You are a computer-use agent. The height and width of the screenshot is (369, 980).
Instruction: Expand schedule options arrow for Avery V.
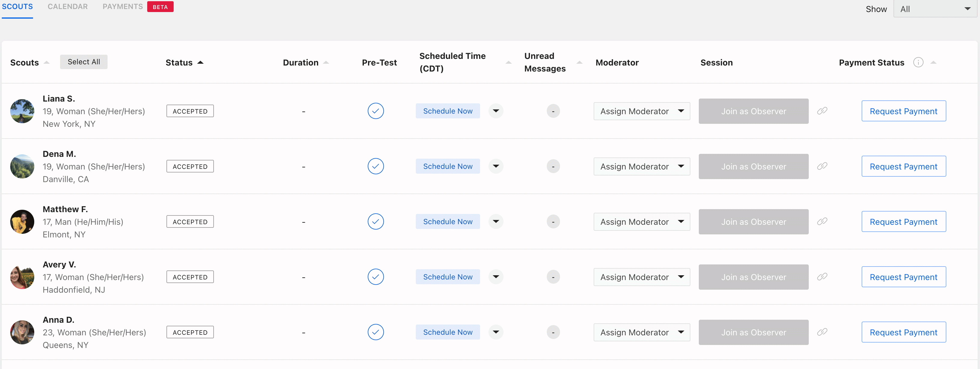coord(496,277)
